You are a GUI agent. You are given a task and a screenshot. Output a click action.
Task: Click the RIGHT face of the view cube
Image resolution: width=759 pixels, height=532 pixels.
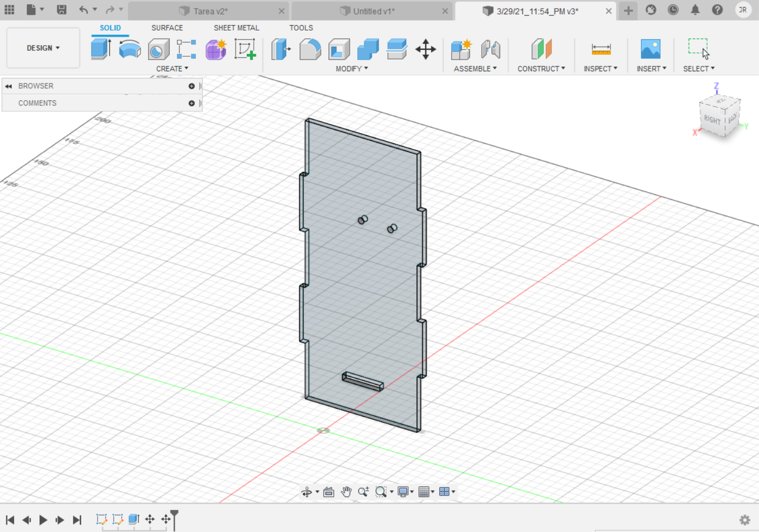pos(712,120)
